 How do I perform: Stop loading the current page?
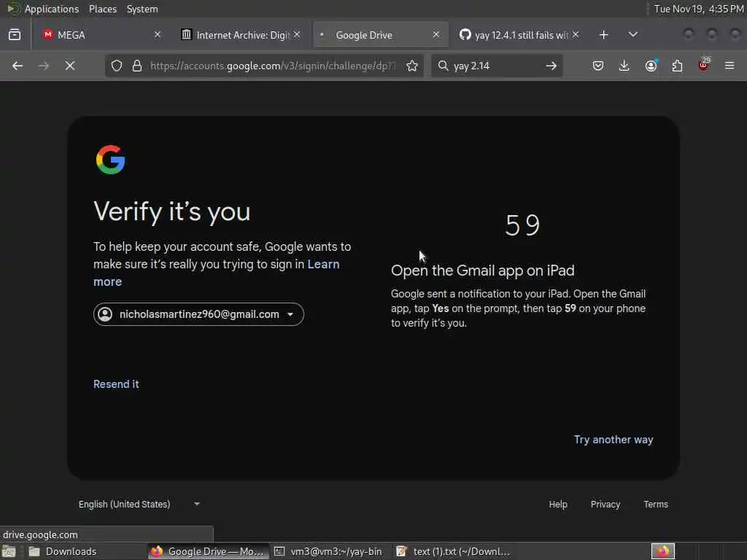tap(70, 66)
